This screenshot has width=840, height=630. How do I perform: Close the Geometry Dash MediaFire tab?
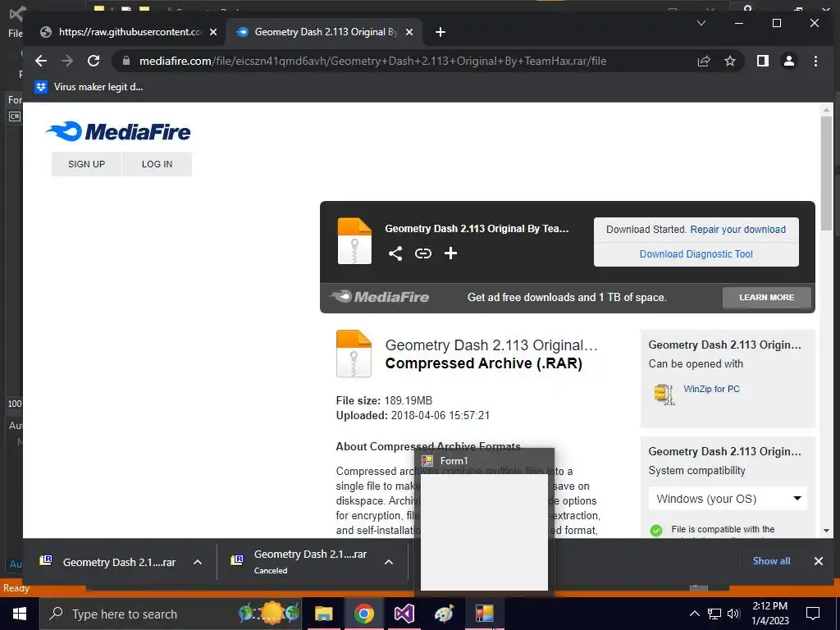tap(409, 32)
